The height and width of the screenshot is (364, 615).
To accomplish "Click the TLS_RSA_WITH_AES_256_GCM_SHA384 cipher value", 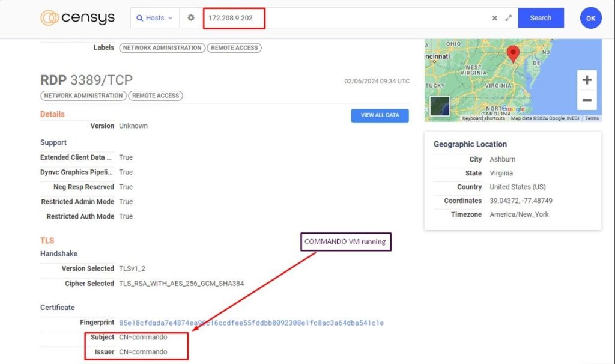I will pos(181,283).
